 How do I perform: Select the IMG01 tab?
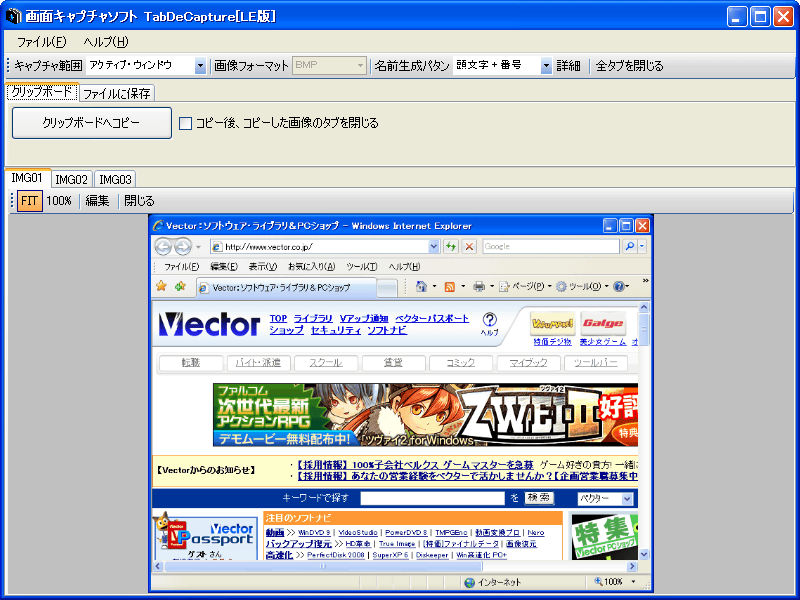(x=27, y=178)
